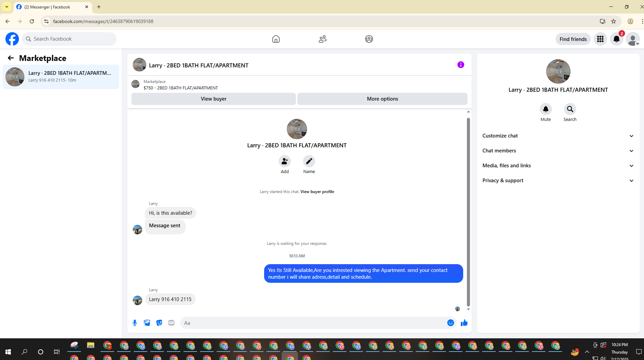This screenshot has width=644, height=360.
Task: Choose a GIF
Action: point(171,323)
